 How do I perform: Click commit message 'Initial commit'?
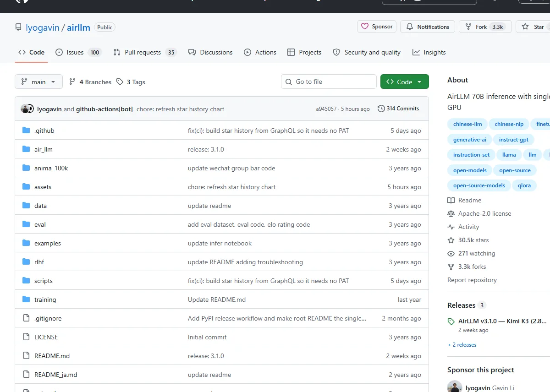207,337
